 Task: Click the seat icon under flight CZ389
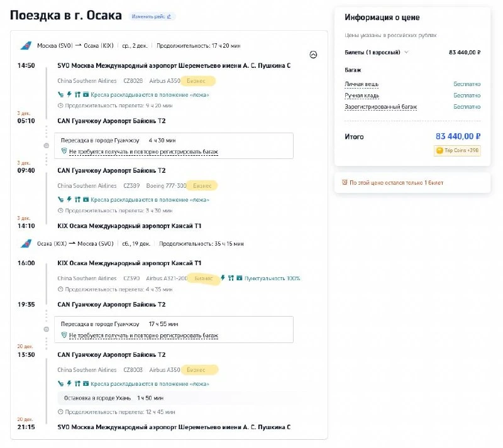[x=60, y=199]
